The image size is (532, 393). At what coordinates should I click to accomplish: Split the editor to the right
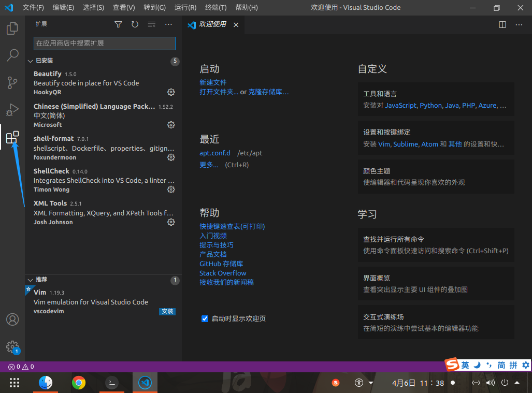(x=502, y=24)
